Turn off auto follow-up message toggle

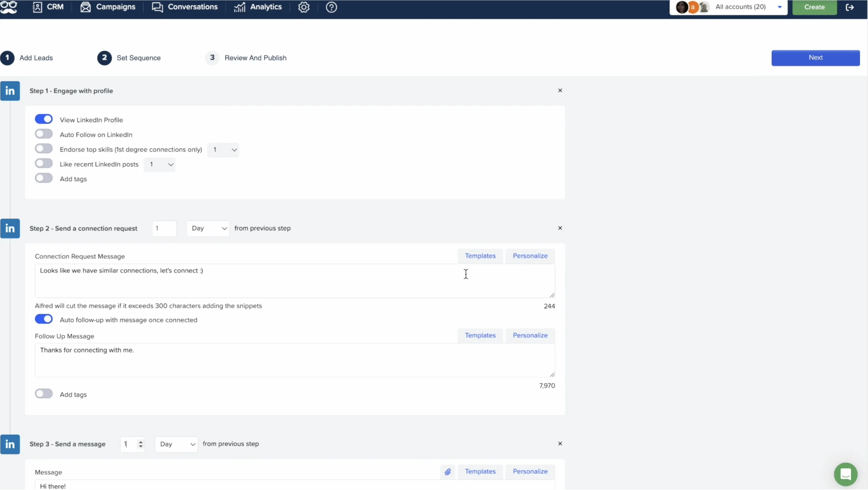click(44, 319)
